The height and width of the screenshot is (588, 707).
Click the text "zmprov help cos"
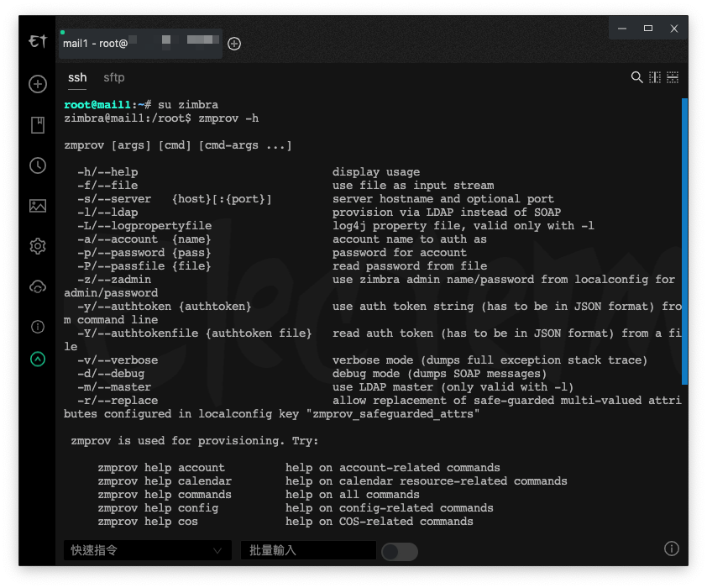148,522
